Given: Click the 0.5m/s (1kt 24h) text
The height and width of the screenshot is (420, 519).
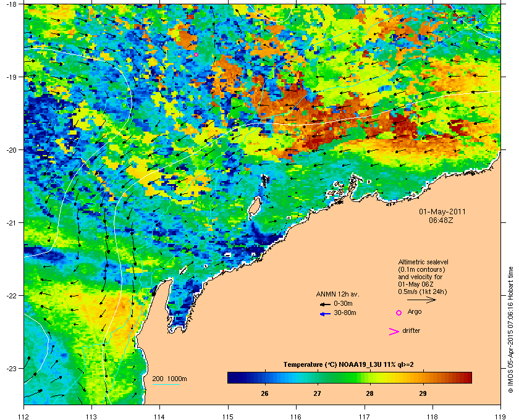Looking at the screenshot, I should (x=423, y=292).
